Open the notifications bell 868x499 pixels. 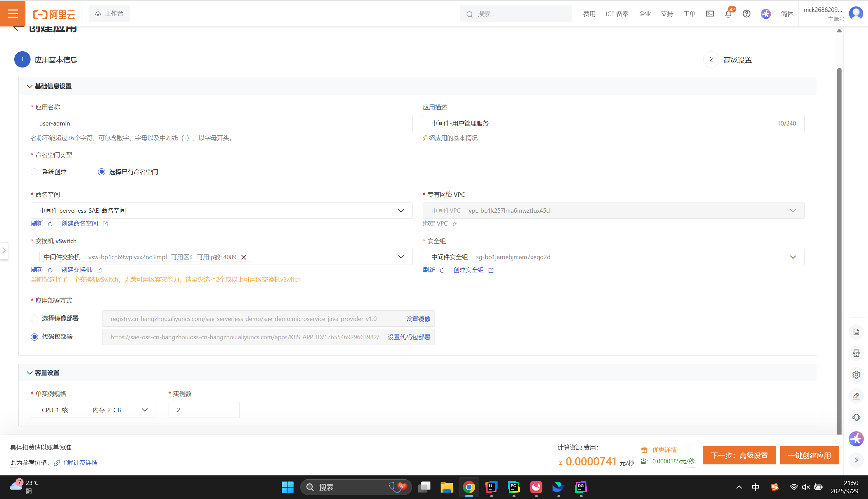point(728,14)
